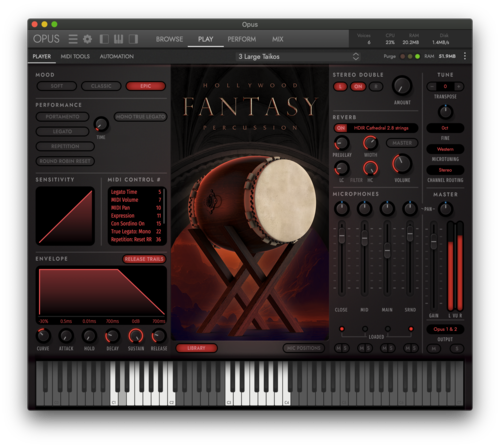Image resolution: width=500 pixels, height=447 pixels.
Task: Click the Library button
Action: (197, 348)
